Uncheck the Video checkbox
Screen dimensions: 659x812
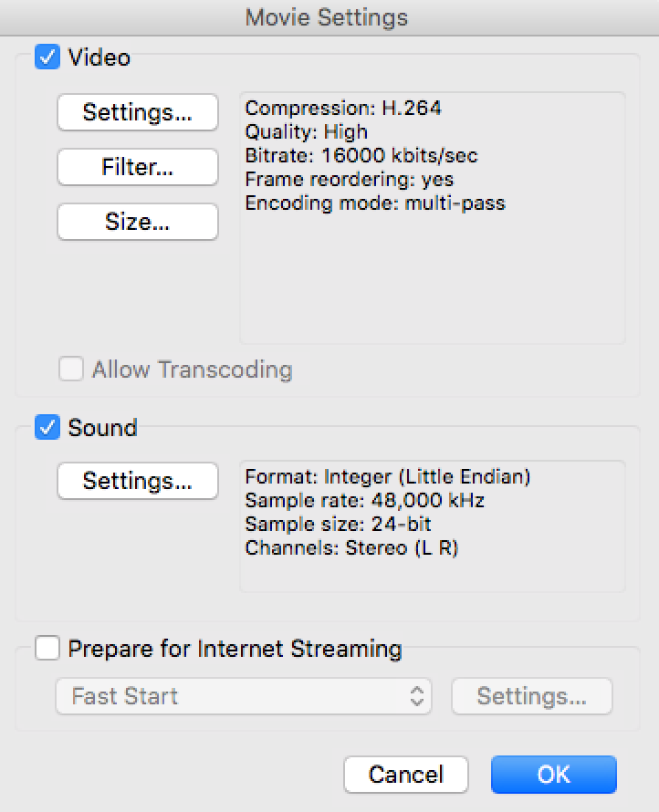(x=47, y=57)
